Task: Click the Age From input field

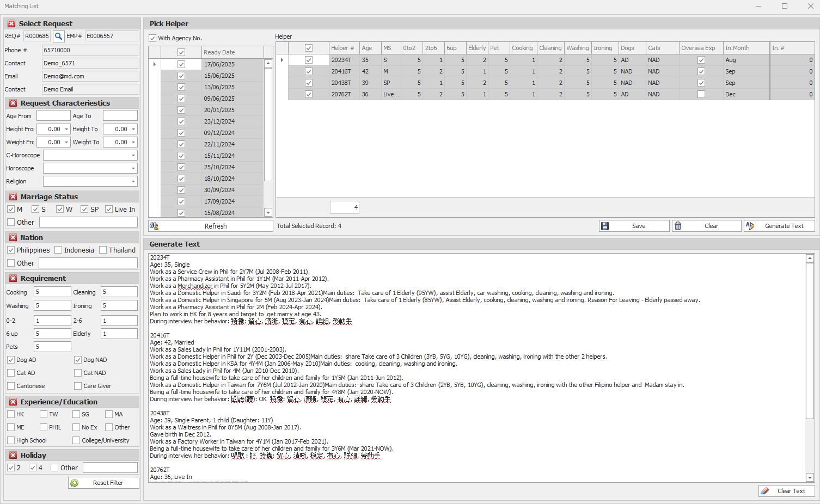Action: [x=53, y=116]
